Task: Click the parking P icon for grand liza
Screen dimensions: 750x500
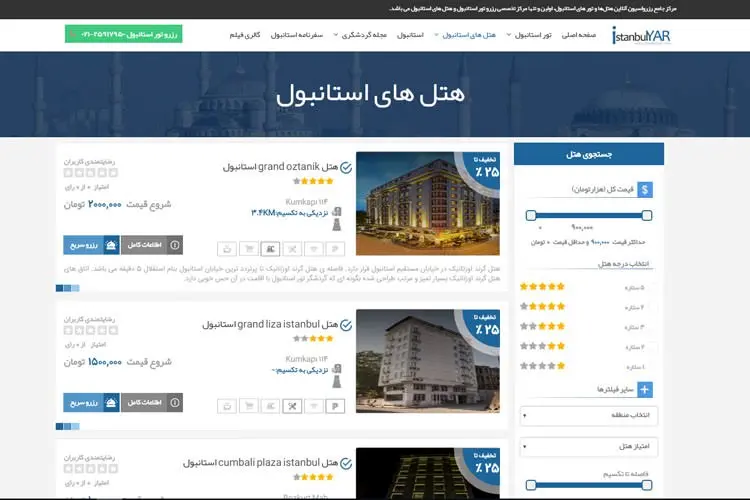Action: click(x=335, y=406)
